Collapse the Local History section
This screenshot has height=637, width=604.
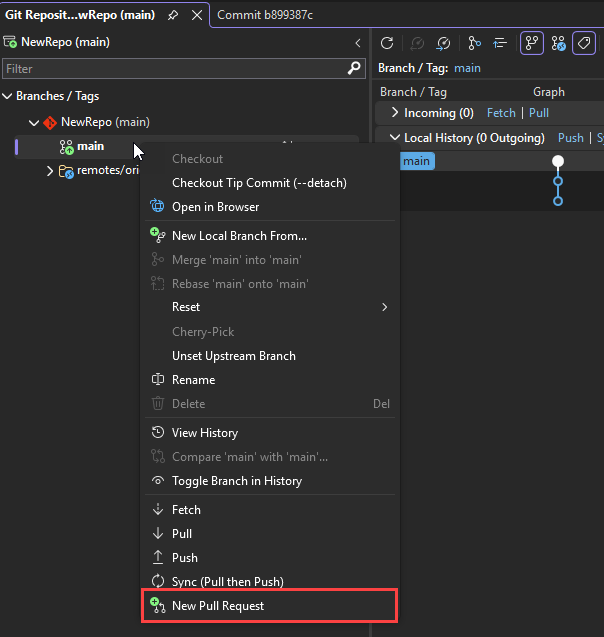pyautogui.click(x=394, y=138)
